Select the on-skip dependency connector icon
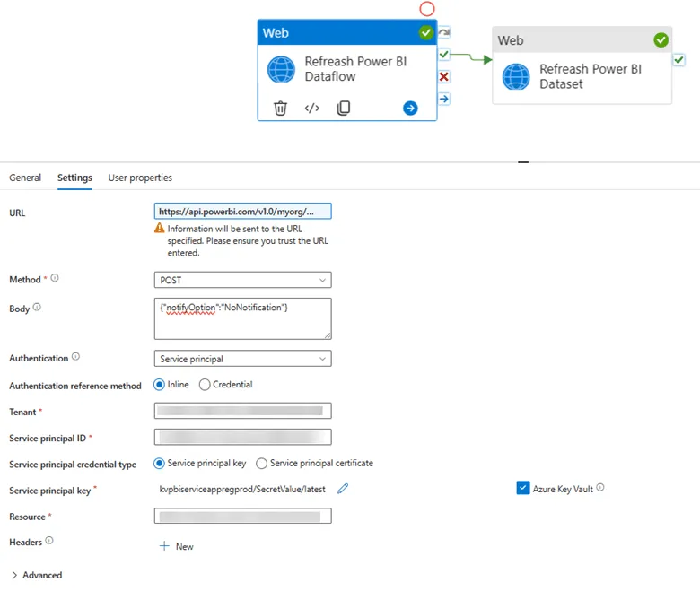 [444, 32]
